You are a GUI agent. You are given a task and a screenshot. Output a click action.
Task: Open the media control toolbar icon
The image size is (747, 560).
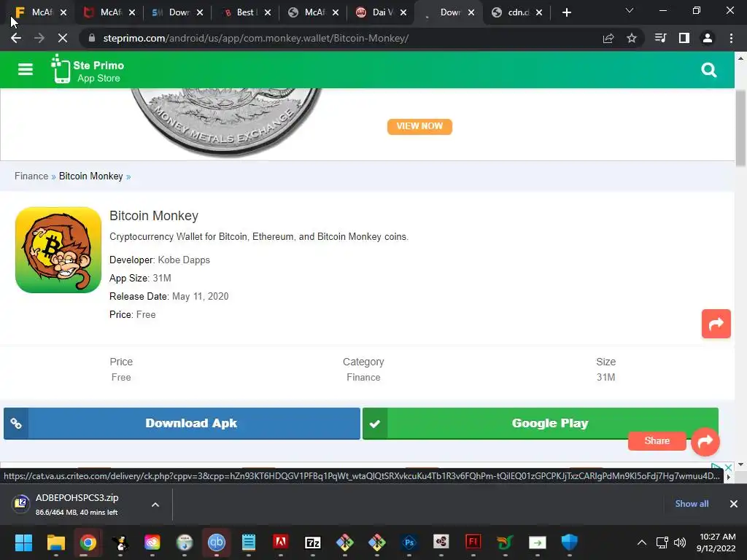[660, 38]
